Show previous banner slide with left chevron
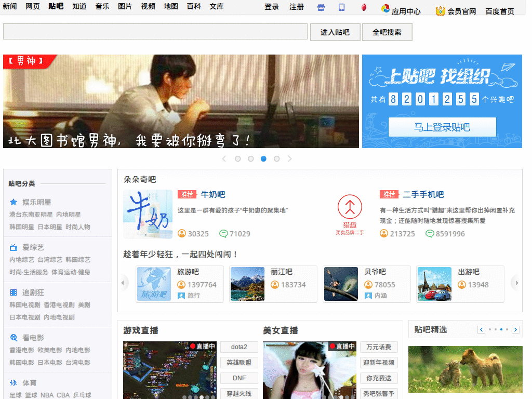Screen dimensions: 532x399 (224, 159)
